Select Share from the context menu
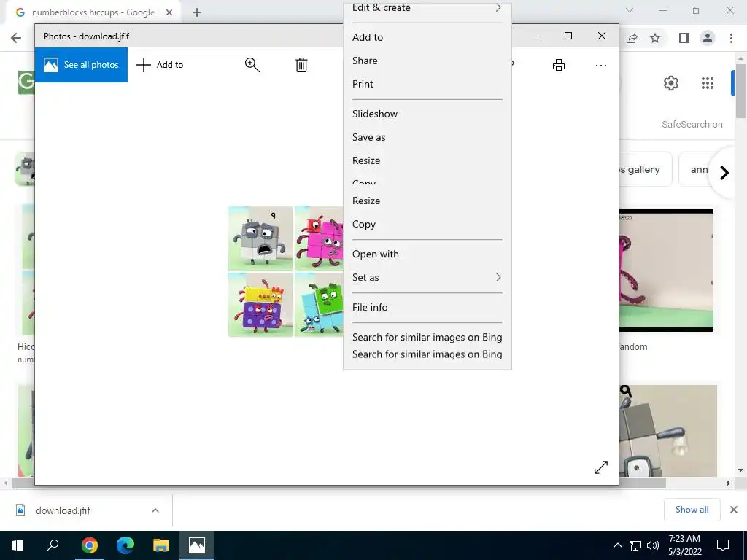 (x=427, y=61)
